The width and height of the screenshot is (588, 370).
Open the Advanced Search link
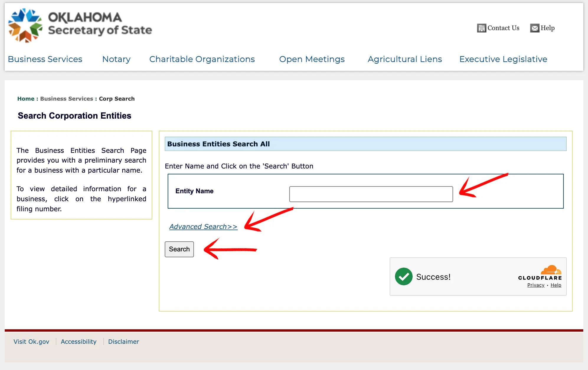pyautogui.click(x=203, y=227)
